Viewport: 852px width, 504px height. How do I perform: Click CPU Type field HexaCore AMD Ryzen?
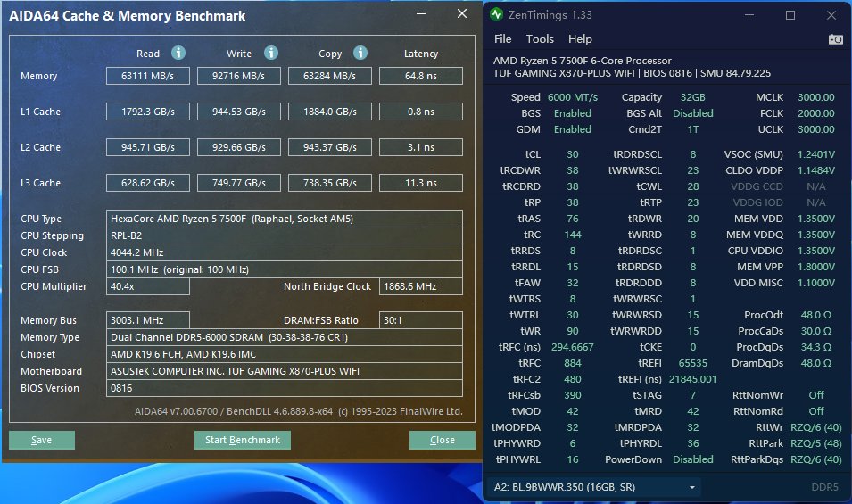tap(285, 219)
